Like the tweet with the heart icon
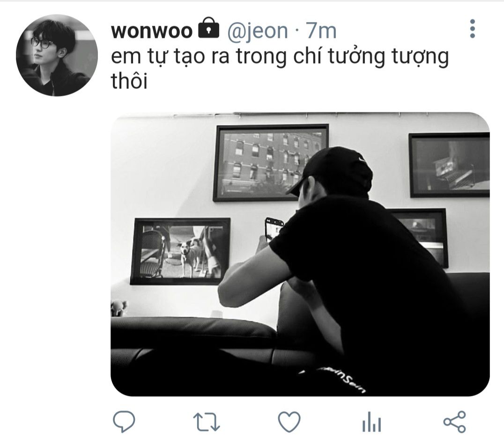The image size is (504, 446). click(x=289, y=421)
